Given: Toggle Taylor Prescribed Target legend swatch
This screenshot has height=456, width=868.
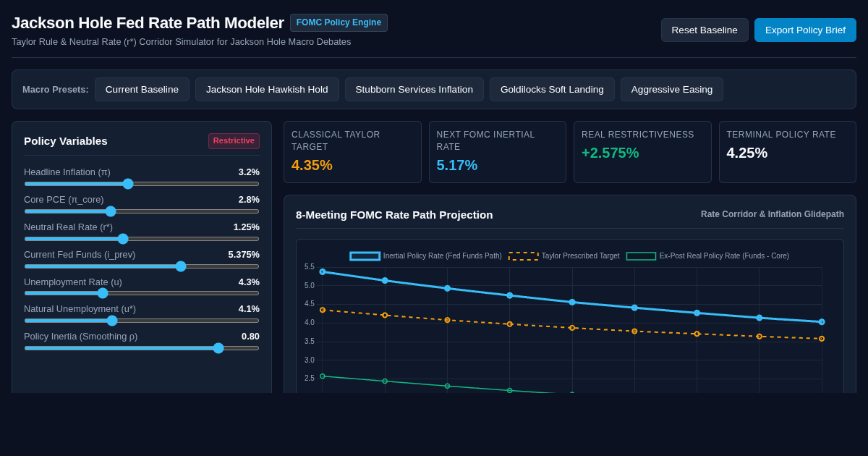Looking at the screenshot, I should click(523, 256).
